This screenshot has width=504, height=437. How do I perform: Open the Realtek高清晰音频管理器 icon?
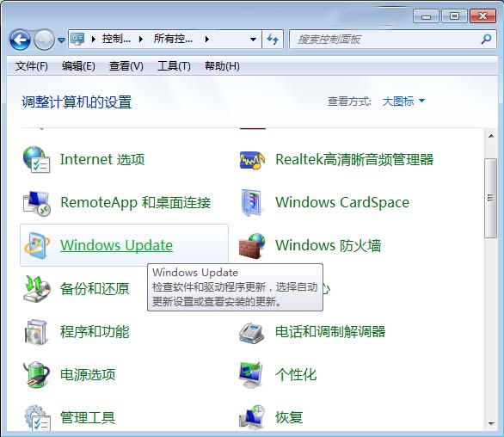pyautogui.click(x=252, y=160)
